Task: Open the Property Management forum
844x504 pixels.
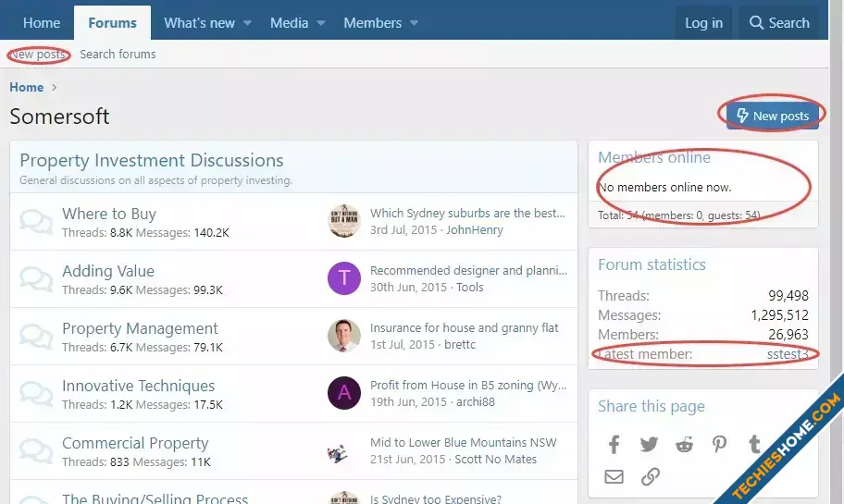Action: click(x=140, y=328)
